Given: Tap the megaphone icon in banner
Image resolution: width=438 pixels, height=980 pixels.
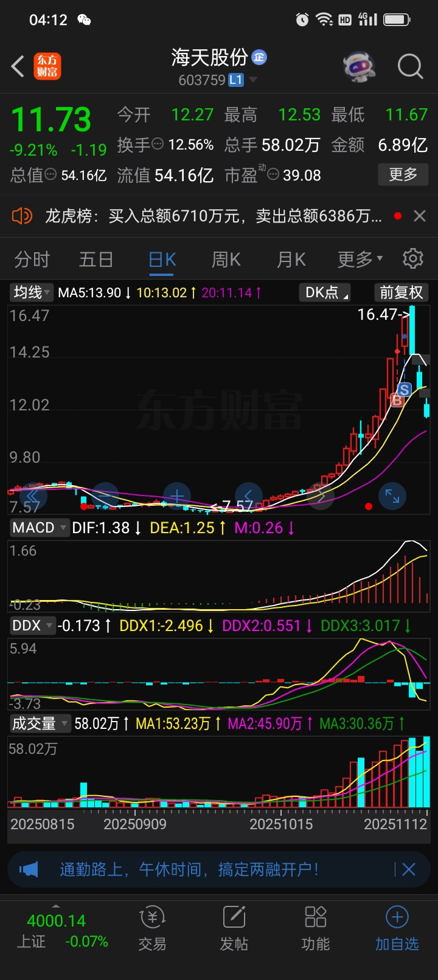Looking at the screenshot, I should 29,869.
